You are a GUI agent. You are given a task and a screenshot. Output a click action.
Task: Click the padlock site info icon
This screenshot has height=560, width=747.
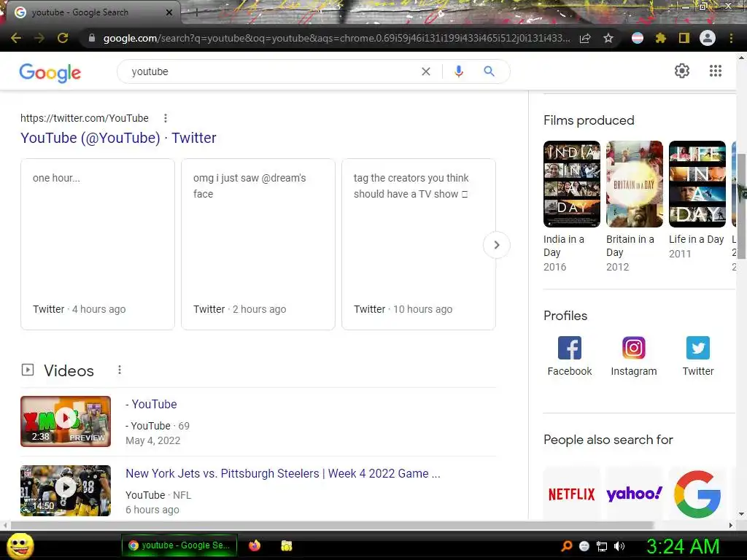tap(91, 38)
